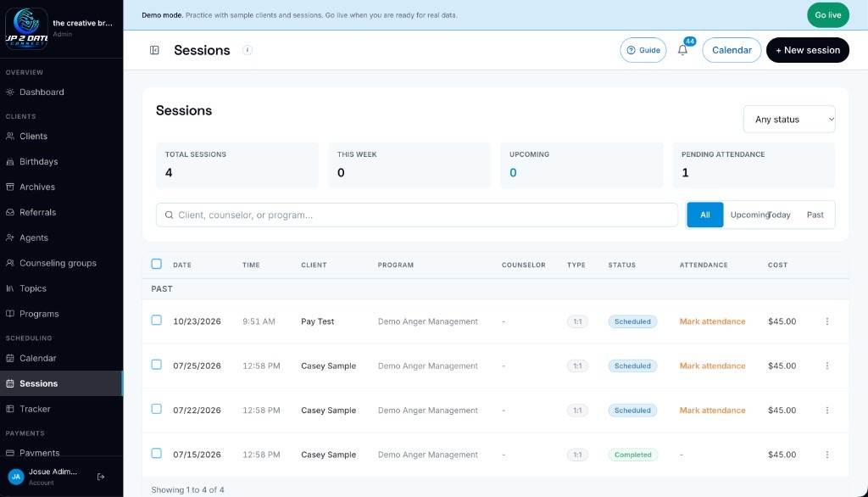The height and width of the screenshot is (497, 868).
Task: Select the All filter tab
Action: (704, 215)
